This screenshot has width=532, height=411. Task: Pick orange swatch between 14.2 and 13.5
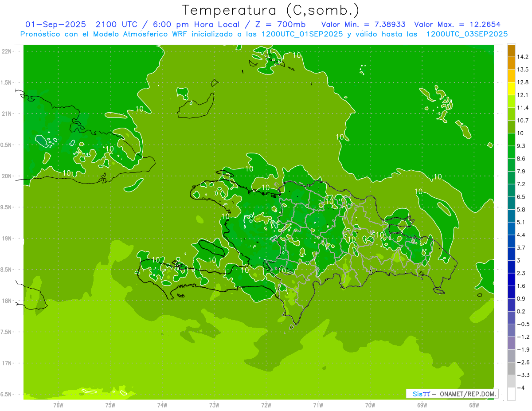(511, 63)
